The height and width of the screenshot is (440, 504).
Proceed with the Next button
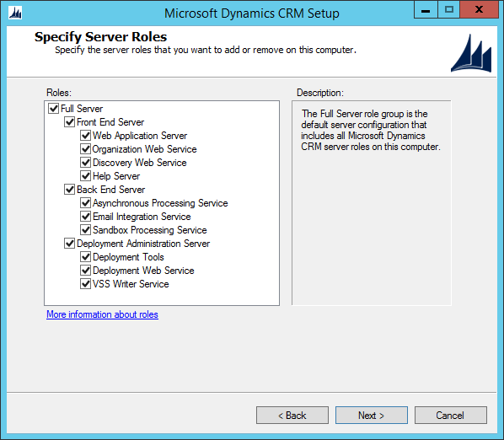click(372, 416)
